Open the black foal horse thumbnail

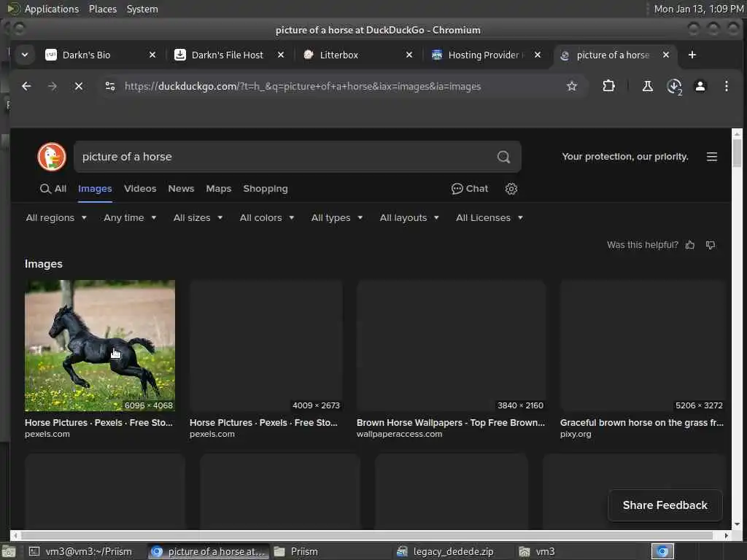[99, 346]
